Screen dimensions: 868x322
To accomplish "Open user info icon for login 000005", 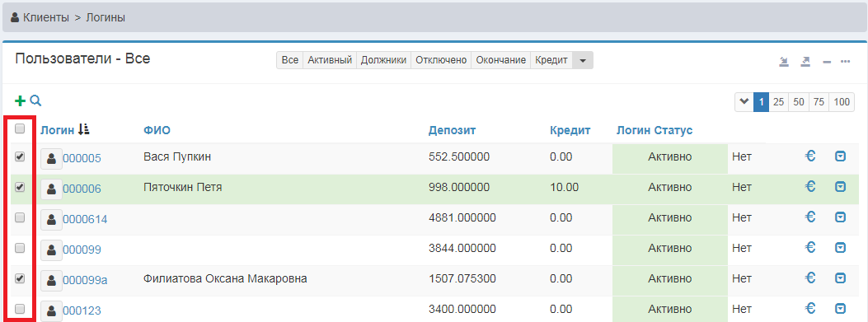I will [51, 159].
